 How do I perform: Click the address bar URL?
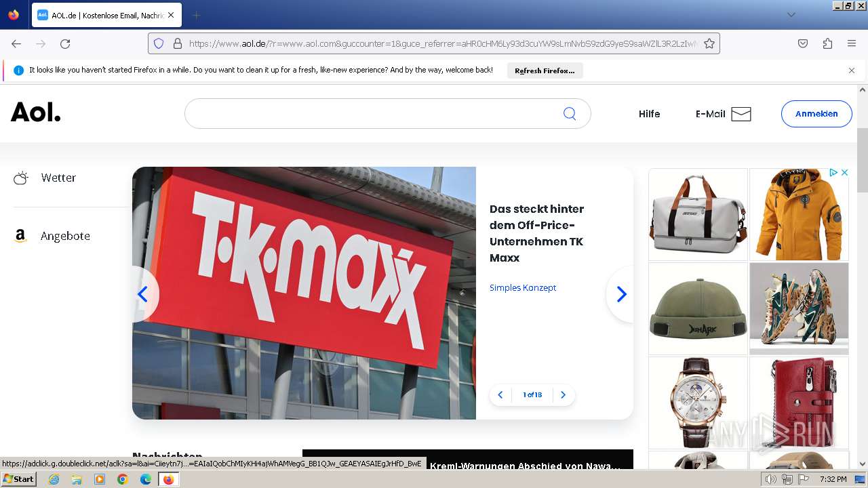442,43
